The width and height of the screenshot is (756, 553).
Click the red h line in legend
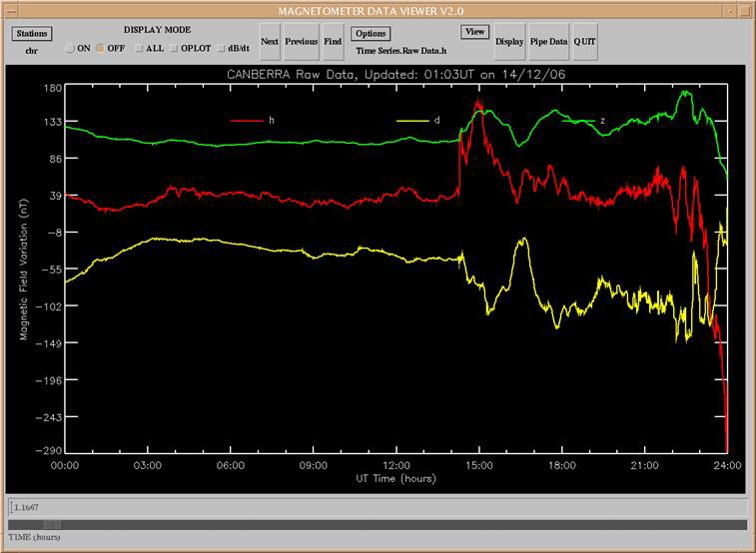(x=246, y=120)
